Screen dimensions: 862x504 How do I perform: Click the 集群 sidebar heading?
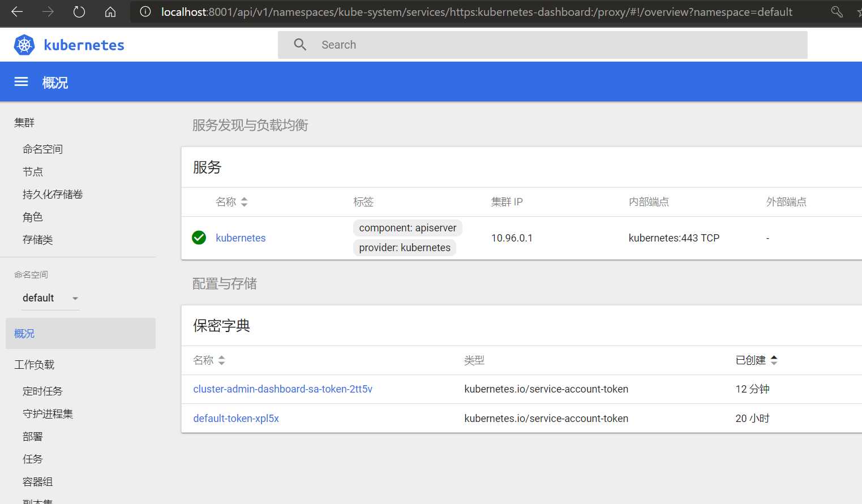pyautogui.click(x=24, y=123)
